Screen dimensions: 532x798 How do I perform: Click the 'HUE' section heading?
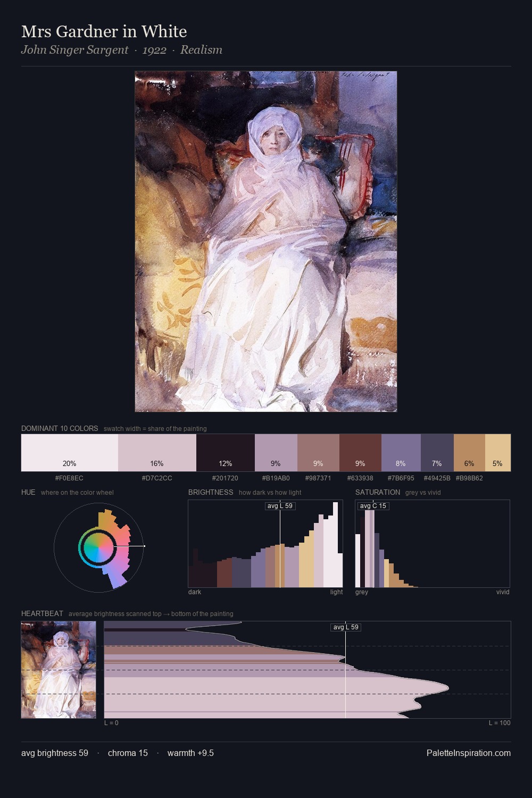pyautogui.click(x=28, y=492)
